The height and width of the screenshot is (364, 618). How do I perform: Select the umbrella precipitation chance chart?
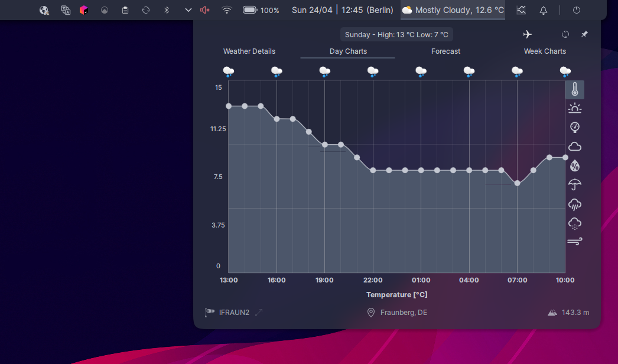point(575,184)
